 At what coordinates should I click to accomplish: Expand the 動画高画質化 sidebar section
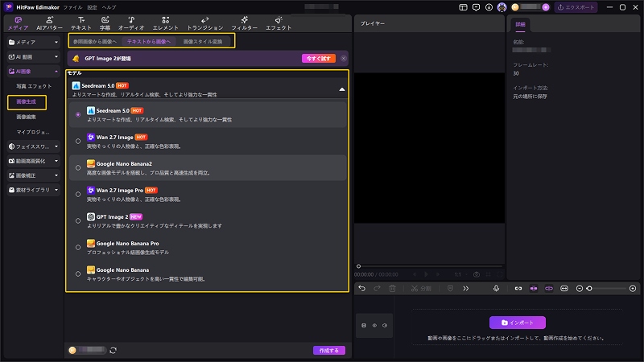coord(33,161)
